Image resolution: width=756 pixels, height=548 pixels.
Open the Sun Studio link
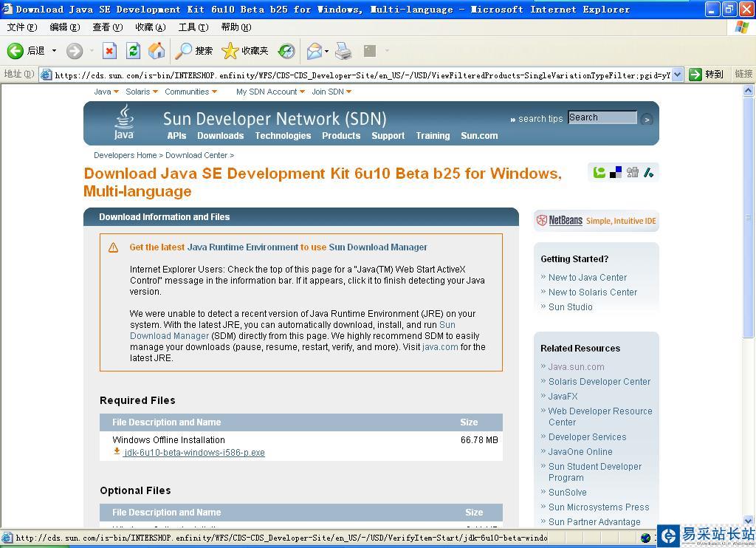pyautogui.click(x=571, y=306)
